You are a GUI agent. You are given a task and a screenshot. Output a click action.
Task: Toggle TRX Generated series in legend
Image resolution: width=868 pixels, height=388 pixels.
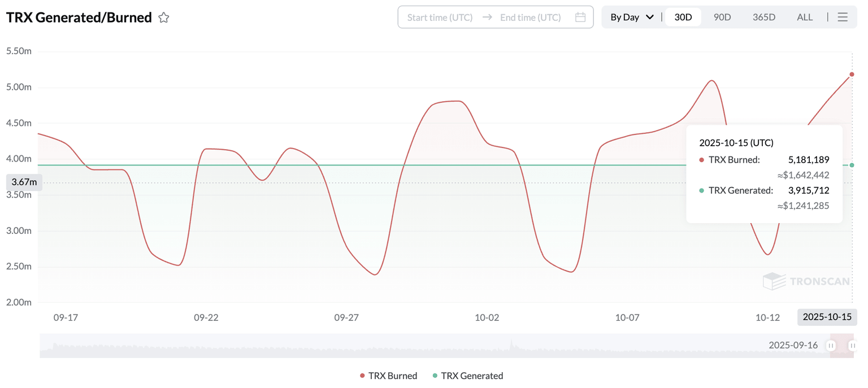(x=467, y=376)
